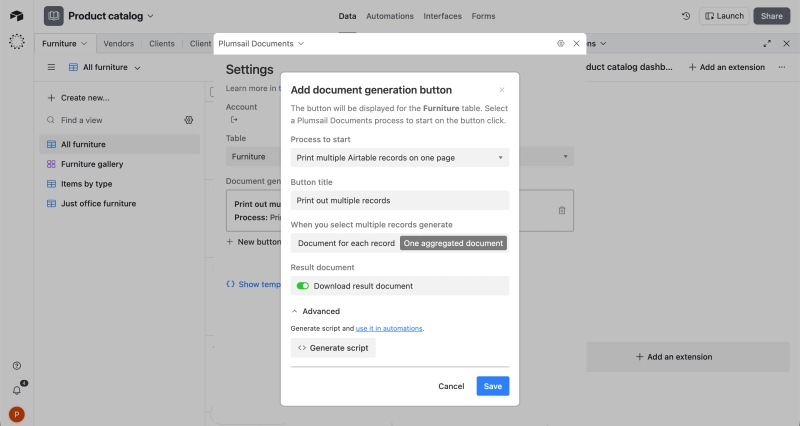Image resolution: width=800 pixels, height=426 pixels.
Task: Close the Add document generation button dialog
Action: [x=502, y=90]
